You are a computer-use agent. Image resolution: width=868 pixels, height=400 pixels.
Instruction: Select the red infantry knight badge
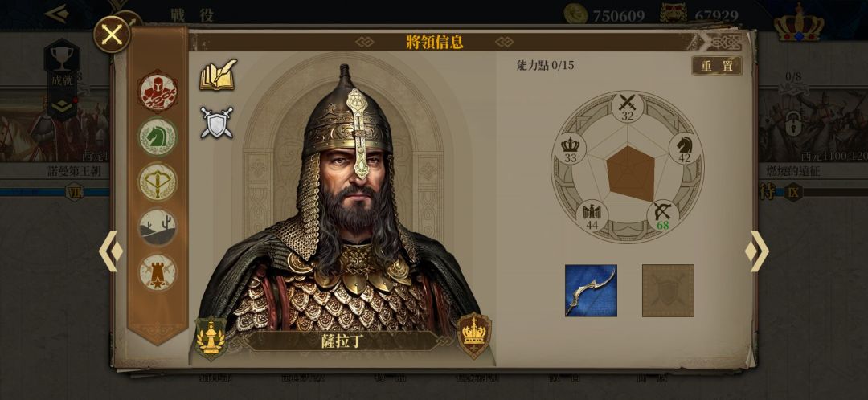click(x=158, y=91)
